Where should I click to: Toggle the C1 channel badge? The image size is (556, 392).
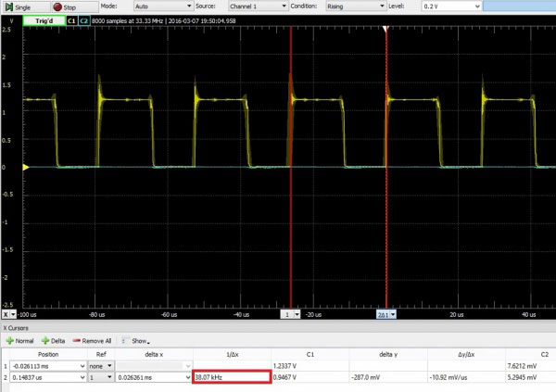72,19
